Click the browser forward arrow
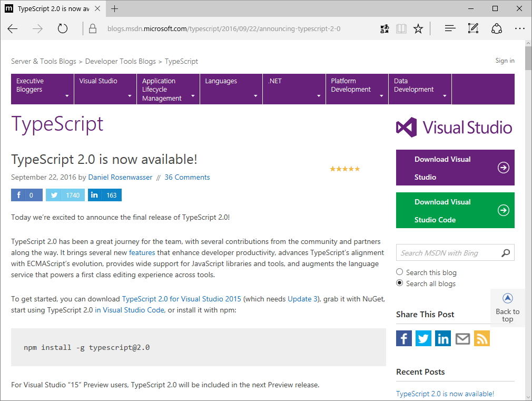The height and width of the screenshot is (401, 532). tap(37, 29)
